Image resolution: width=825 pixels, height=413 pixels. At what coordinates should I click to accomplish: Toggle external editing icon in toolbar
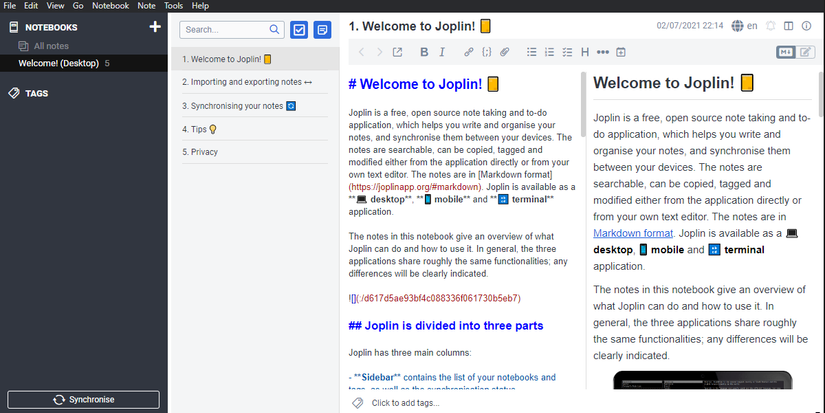pos(397,52)
